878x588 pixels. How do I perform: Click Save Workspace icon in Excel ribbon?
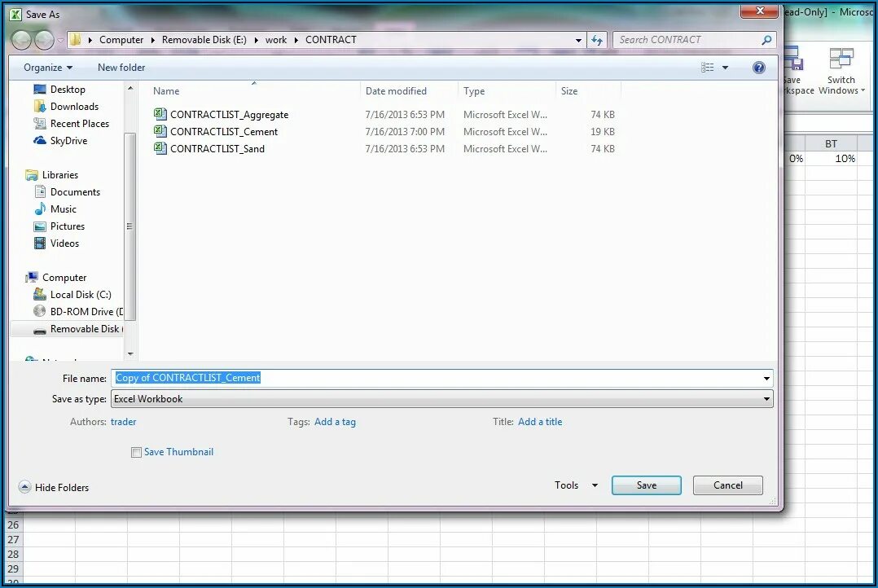click(x=793, y=60)
